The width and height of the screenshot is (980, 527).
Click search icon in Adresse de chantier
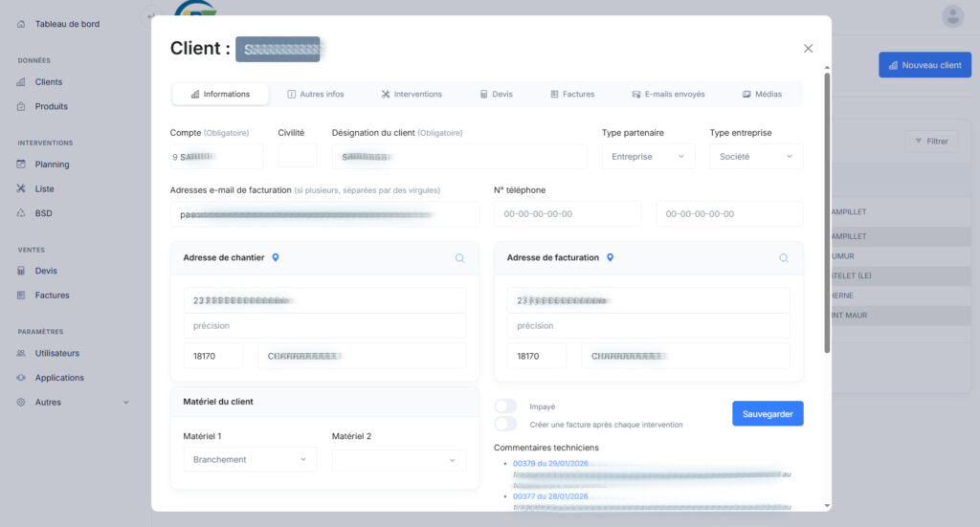[x=459, y=258]
